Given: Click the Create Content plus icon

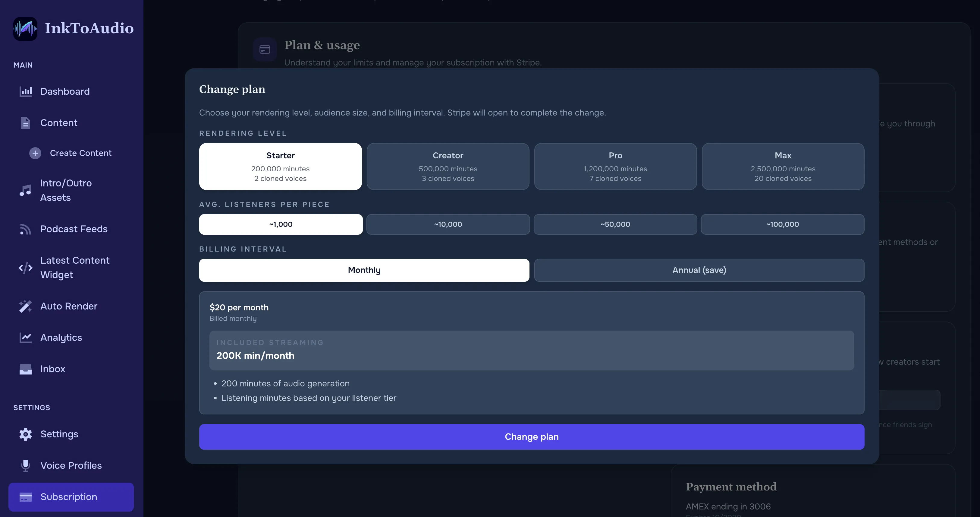Looking at the screenshot, I should pyautogui.click(x=35, y=153).
